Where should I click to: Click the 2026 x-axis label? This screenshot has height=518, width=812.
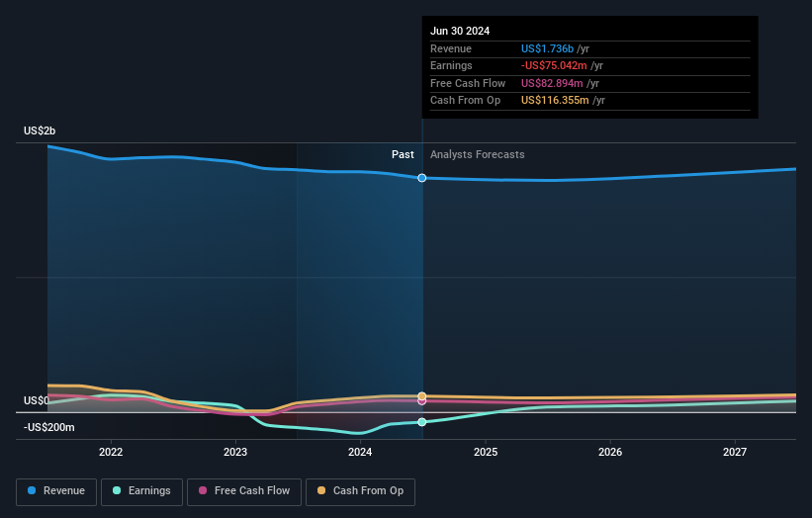(x=610, y=453)
